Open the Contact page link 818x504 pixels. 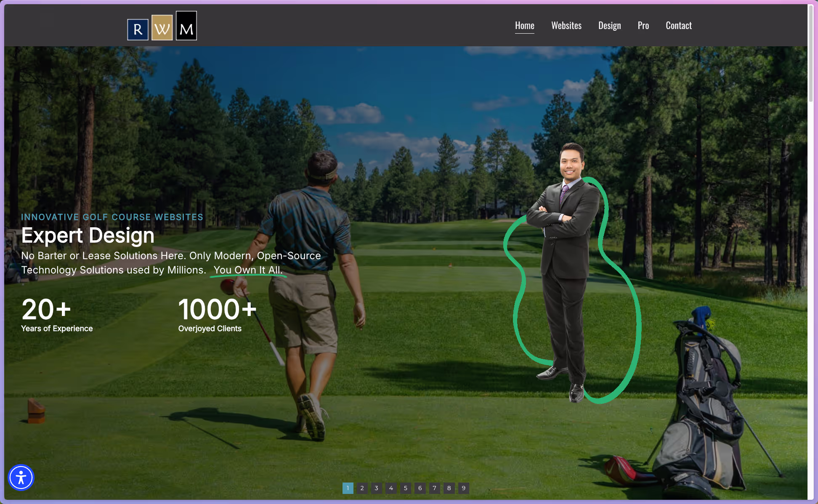point(678,26)
